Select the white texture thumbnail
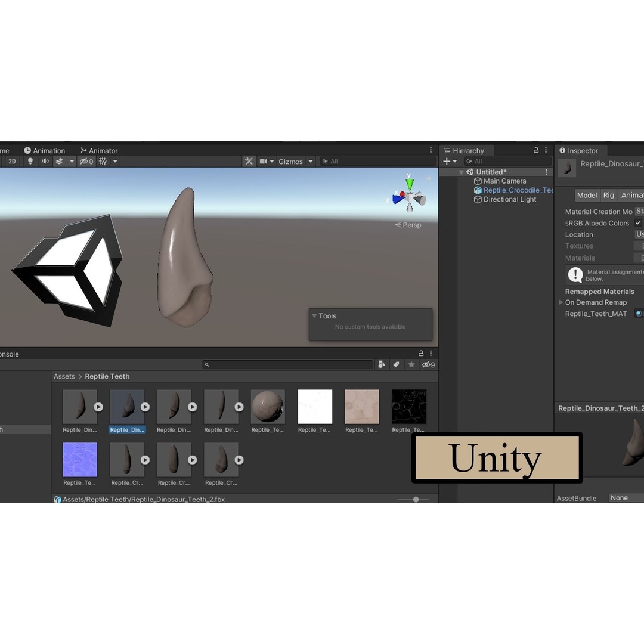This screenshot has width=644, height=644. point(315,407)
